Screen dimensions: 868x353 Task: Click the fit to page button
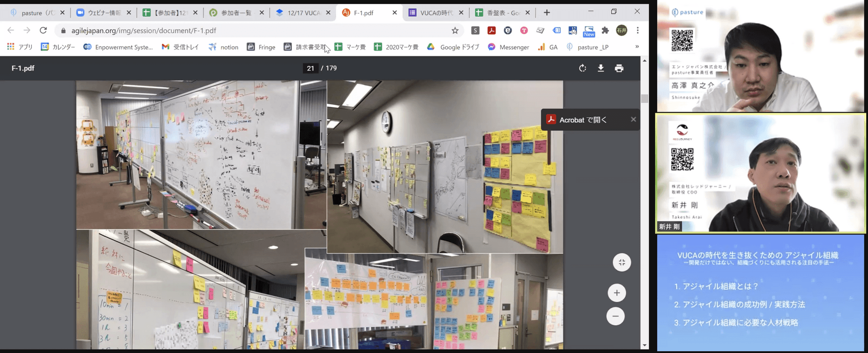pyautogui.click(x=622, y=262)
